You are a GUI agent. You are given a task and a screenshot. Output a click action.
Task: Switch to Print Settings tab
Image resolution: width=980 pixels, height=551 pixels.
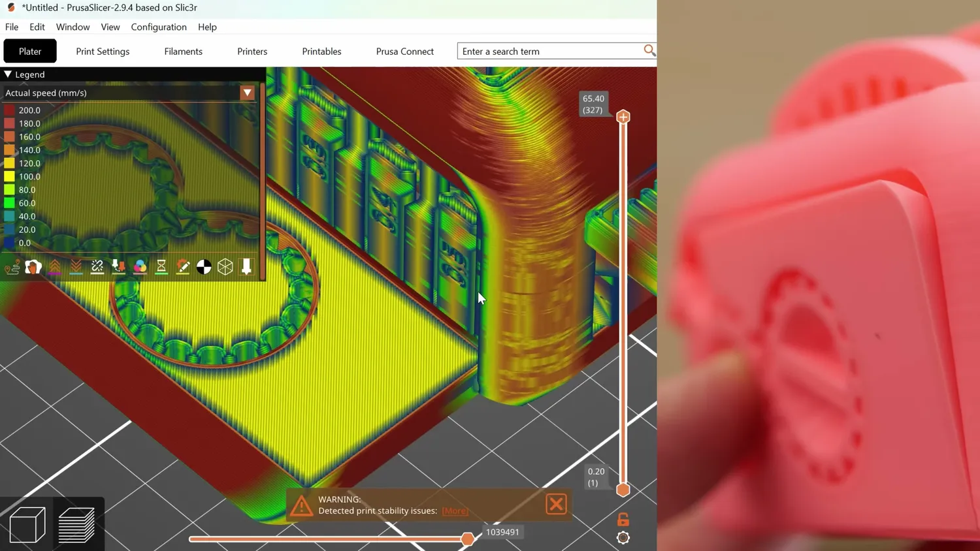click(x=103, y=51)
